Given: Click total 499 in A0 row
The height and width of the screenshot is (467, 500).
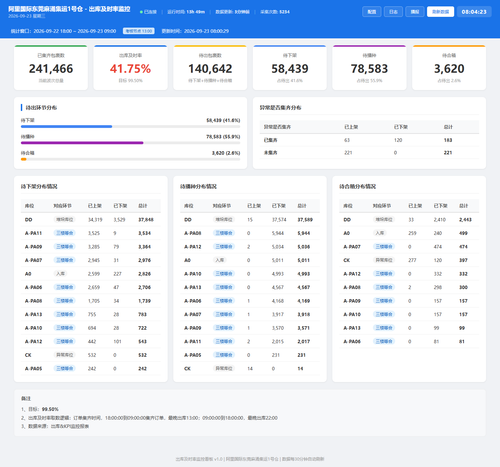Looking at the screenshot, I should pyautogui.click(x=463, y=233).
